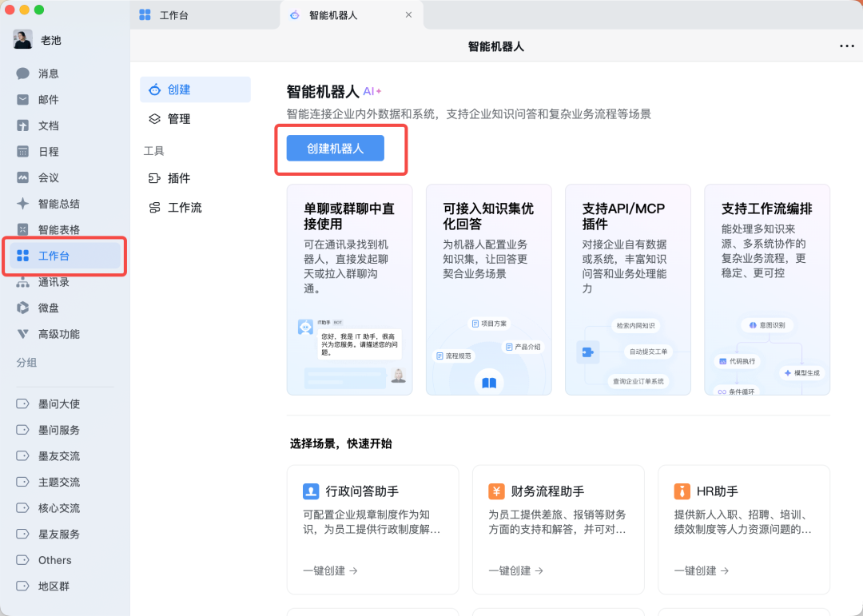The height and width of the screenshot is (616, 863).
Task: Open the 会议 meeting icon
Action: point(23,177)
